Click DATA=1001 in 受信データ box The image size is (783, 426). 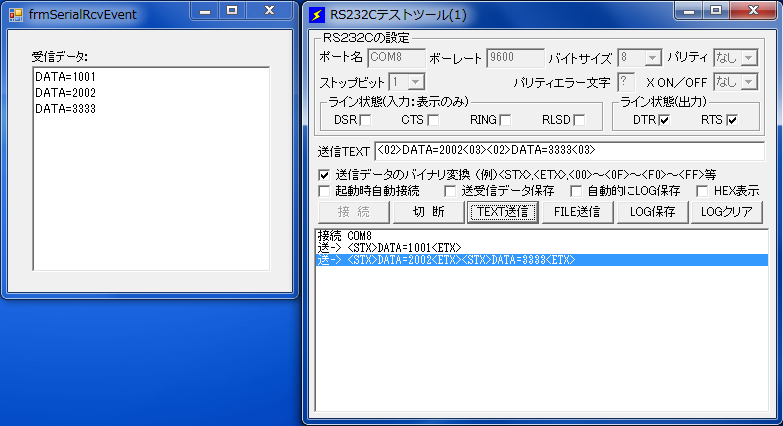coord(65,77)
